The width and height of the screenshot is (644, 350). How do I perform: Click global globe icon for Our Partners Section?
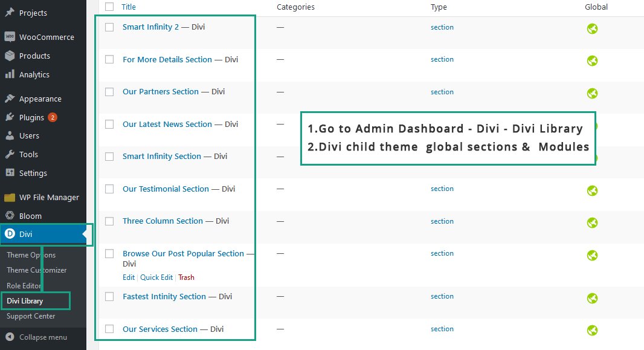(x=592, y=93)
